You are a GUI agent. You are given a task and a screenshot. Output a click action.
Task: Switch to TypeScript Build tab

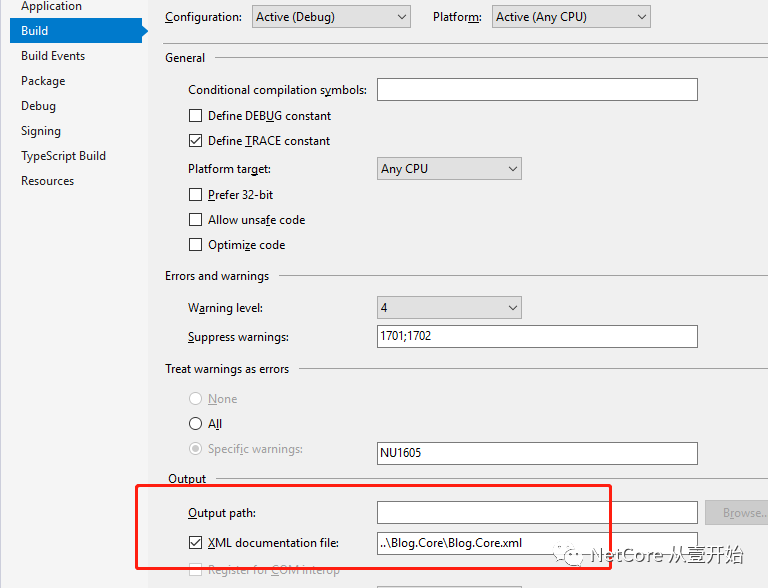(63, 156)
